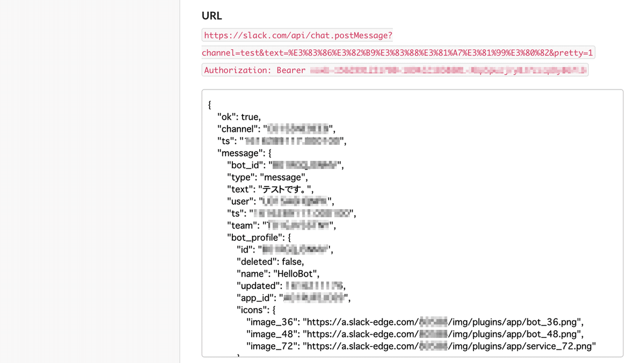Click the chat.postMessage API URL

tap(297, 34)
